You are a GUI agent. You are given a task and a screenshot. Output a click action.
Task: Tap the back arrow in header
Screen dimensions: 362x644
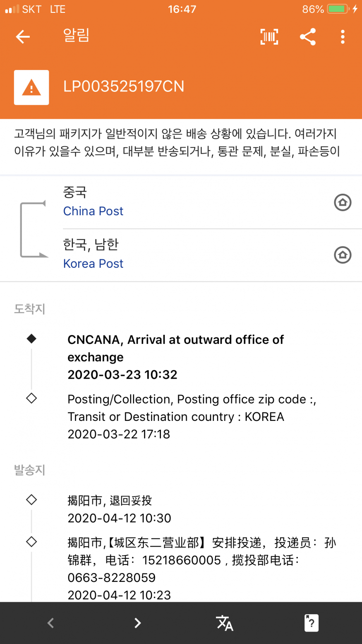[23, 37]
